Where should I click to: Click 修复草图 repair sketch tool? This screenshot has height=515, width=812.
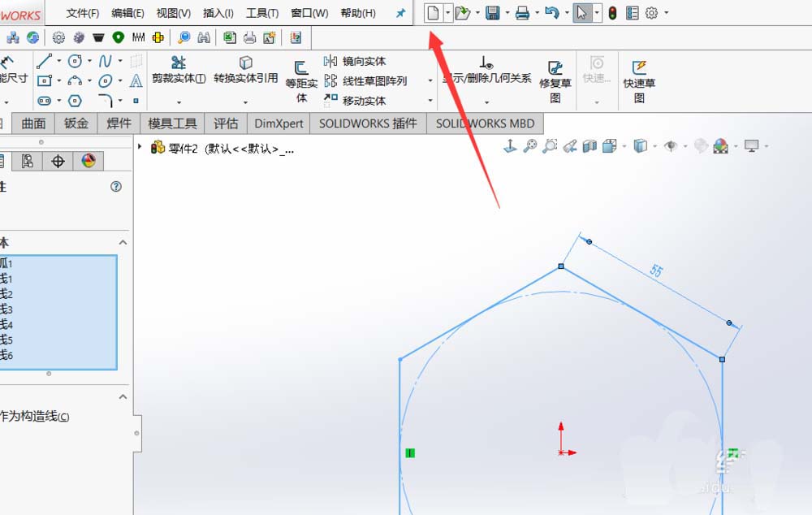pyautogui.click(x=555, y=82)
